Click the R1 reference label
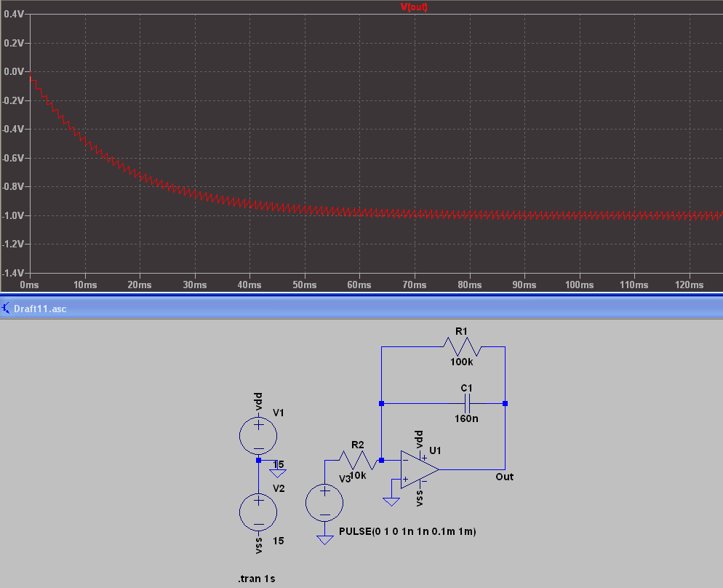 coord(461,331)
